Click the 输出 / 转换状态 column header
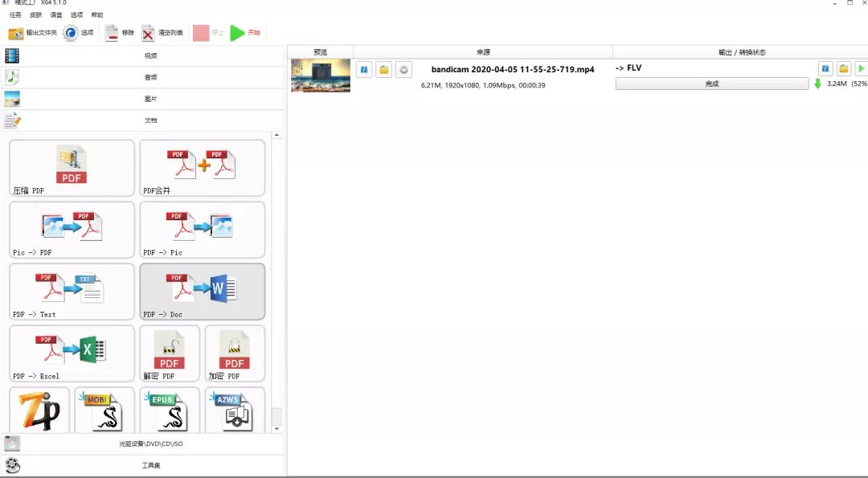 click(x=741, y=52)
